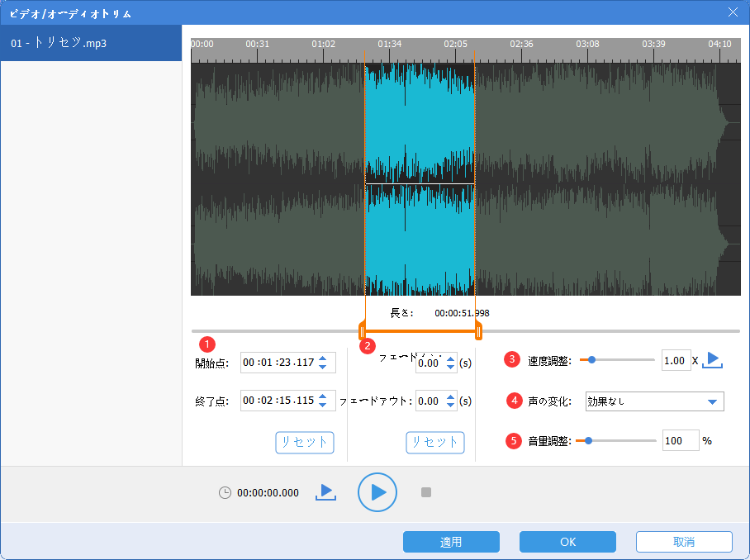Select the 01 - トリセツ.mp3 file in list
The image size is (750, 560).
pyautogui.click(x=91, y=43)
